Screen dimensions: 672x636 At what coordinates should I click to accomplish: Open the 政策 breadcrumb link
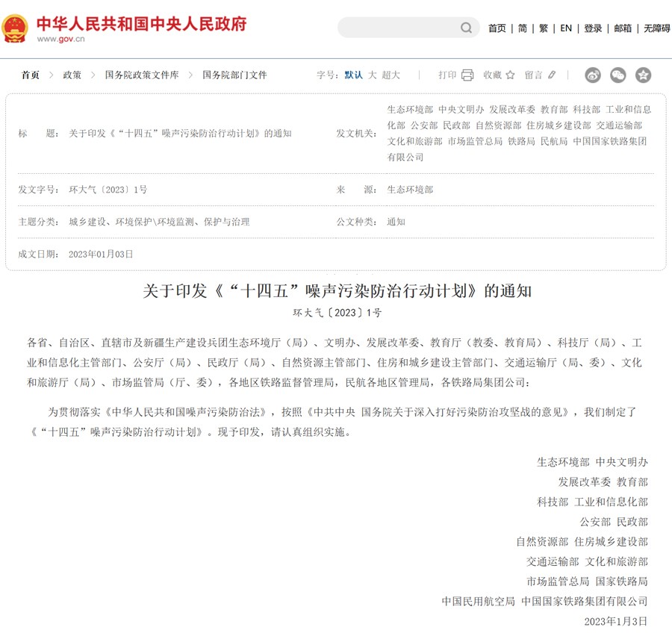coord(71,75)
